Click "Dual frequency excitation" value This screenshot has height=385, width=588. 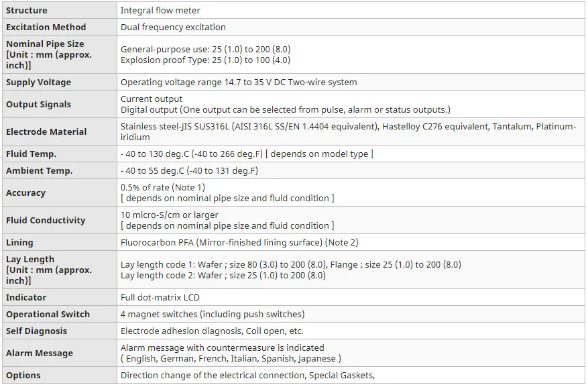click(173, 27)
